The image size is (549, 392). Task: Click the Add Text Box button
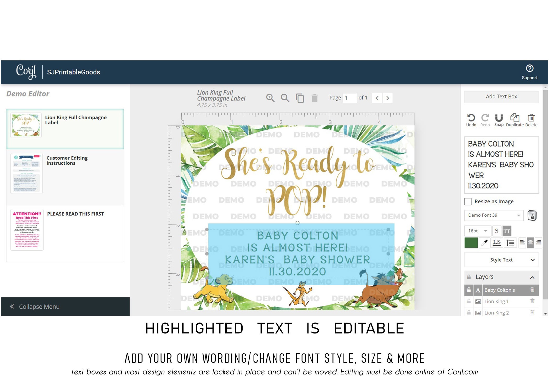pos(501,97)
